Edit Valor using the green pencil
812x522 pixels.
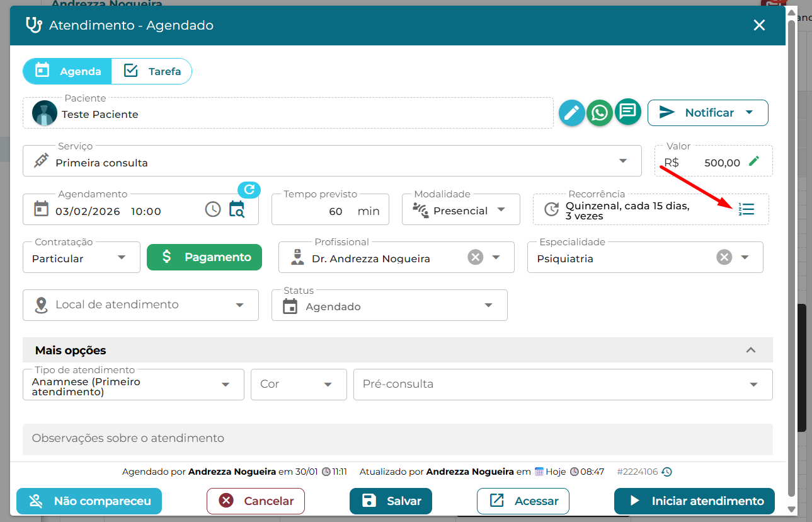pos(754,161)
